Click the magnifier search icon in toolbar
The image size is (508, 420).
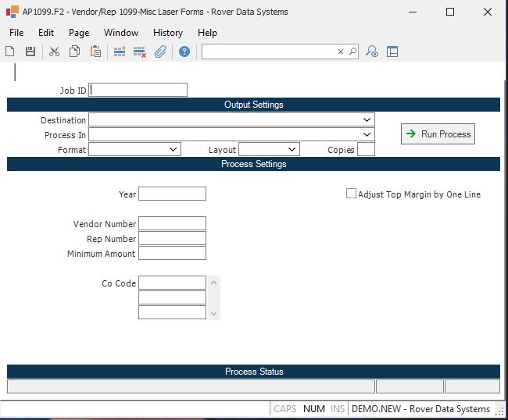(x=372, y=52)
